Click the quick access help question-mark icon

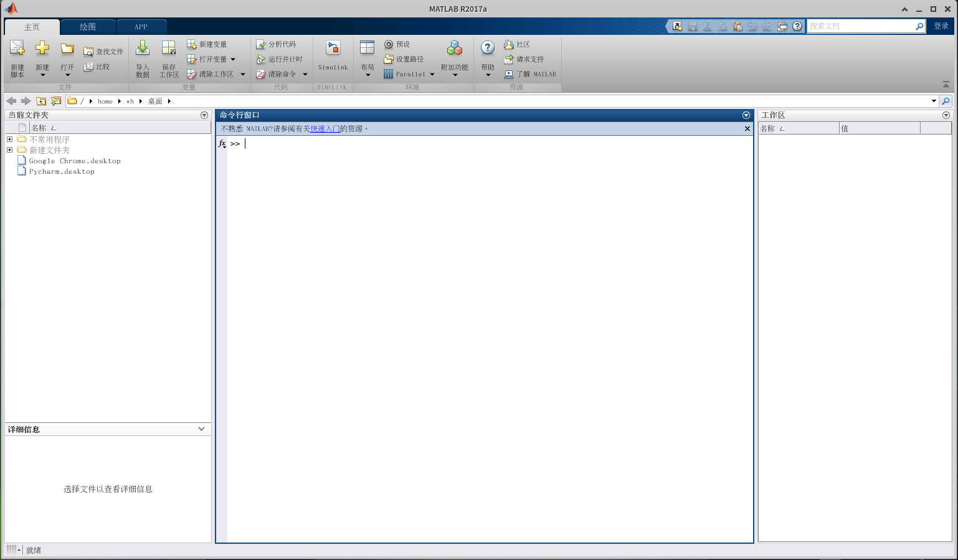point(797,26)
